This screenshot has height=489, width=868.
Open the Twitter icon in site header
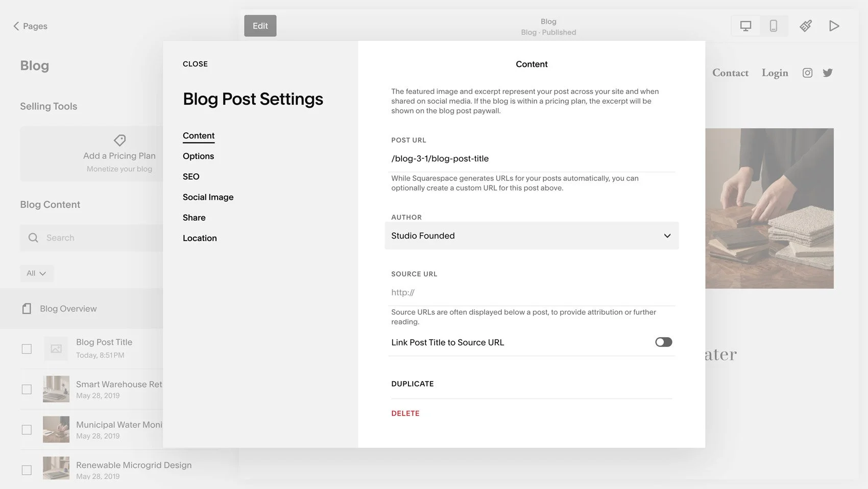[x=828, y=73]
